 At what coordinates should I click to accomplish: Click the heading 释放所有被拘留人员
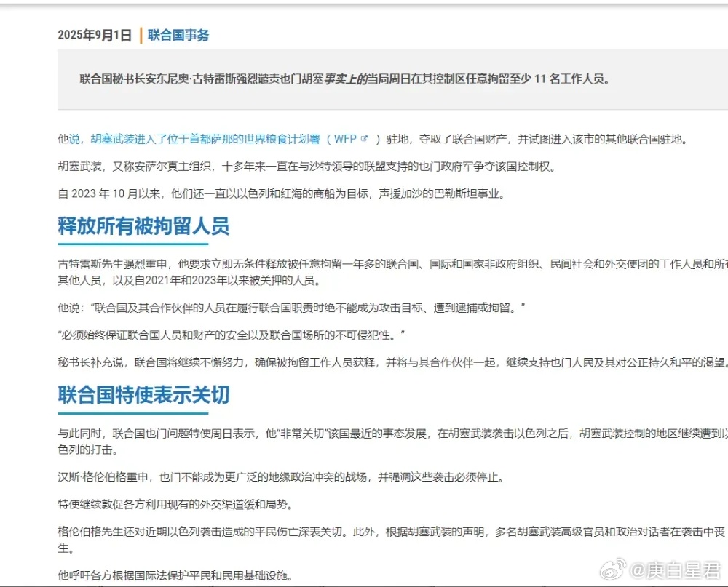(143, 226)
